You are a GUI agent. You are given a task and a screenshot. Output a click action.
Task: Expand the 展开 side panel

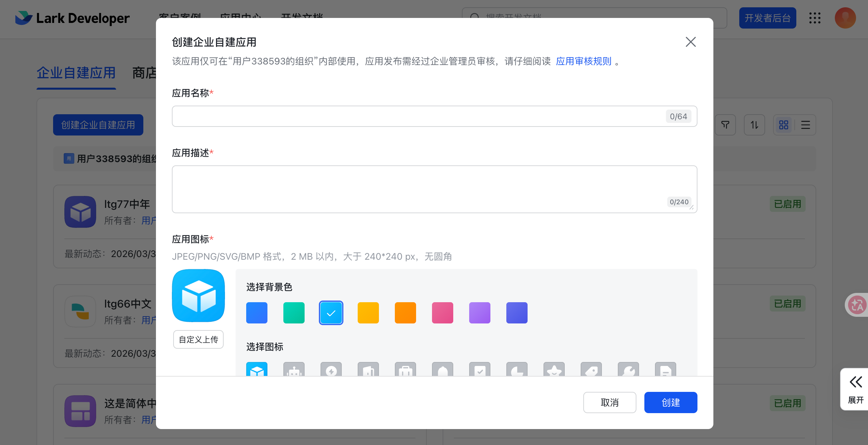tap(855, 389)
